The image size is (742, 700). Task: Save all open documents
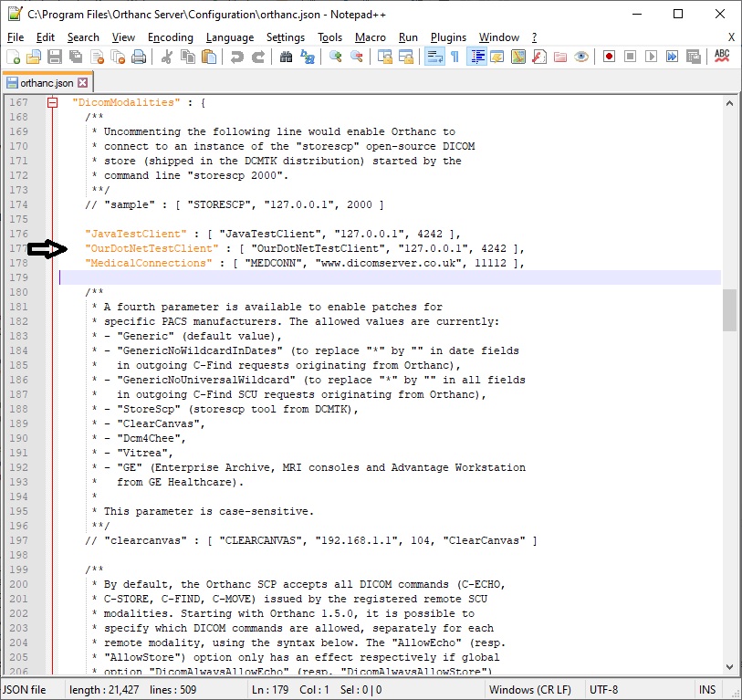pyautogui.click(x=74, y=57)
